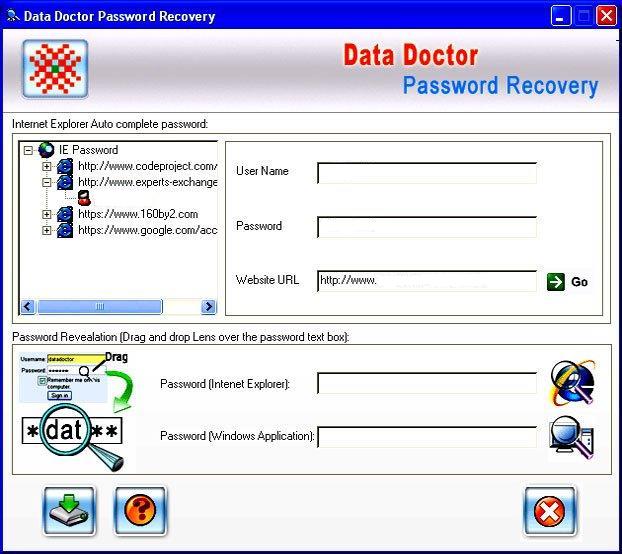
Task: Click the IE icon beside 160by2.com
Action: 65,214
